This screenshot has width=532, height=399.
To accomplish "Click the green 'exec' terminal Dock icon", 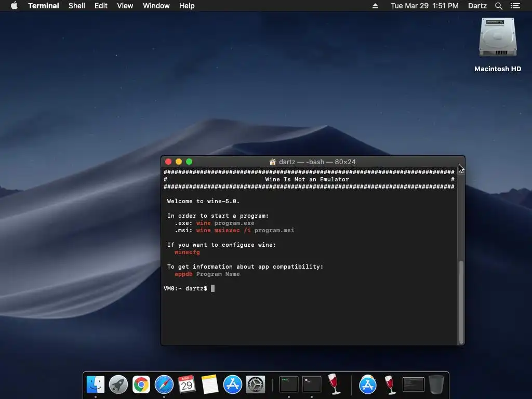I will pyautogui.click(x=289, y=384).
